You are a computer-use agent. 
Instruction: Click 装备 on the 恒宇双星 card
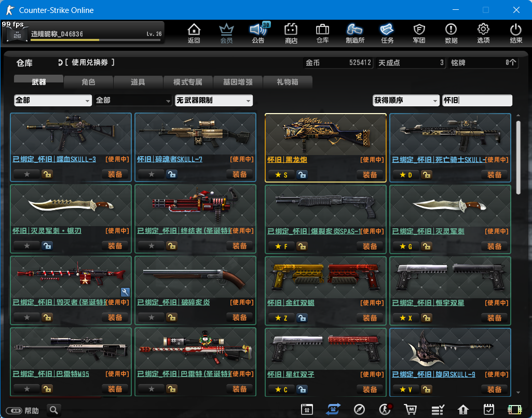tap(494, 318)
